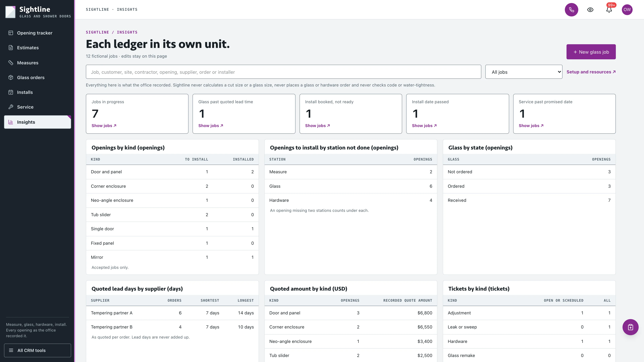Click the floating clipboard button
The image size is (644, 362).
coord(630,327)
